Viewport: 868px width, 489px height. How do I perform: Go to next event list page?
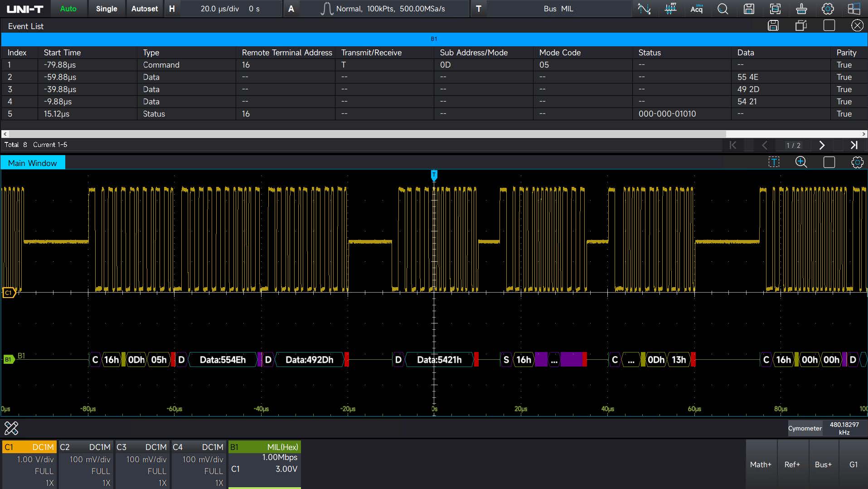pyautogui.click(x=822, y=145)
